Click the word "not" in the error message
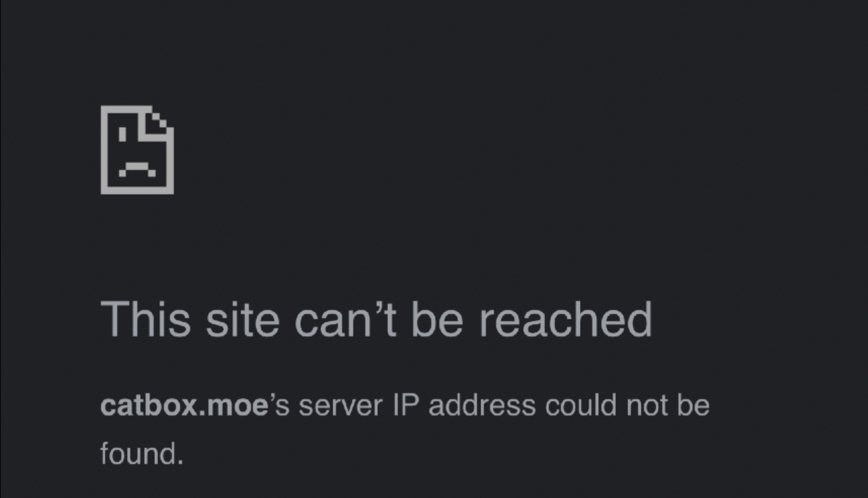 pos(646,405)
